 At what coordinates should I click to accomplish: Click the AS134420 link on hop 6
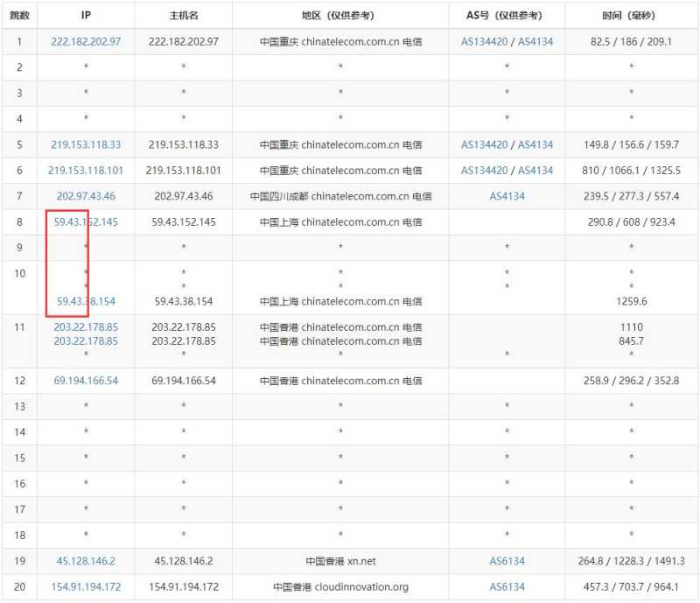[x=484, y=170]
